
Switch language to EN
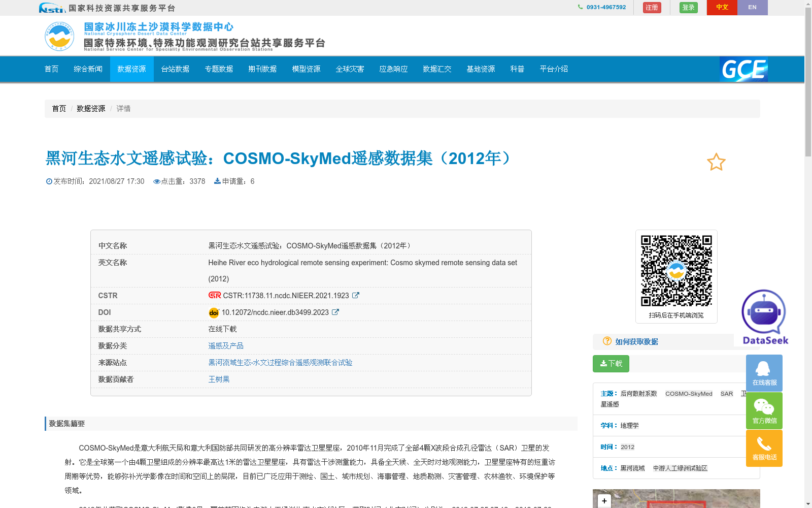(752, 8)
